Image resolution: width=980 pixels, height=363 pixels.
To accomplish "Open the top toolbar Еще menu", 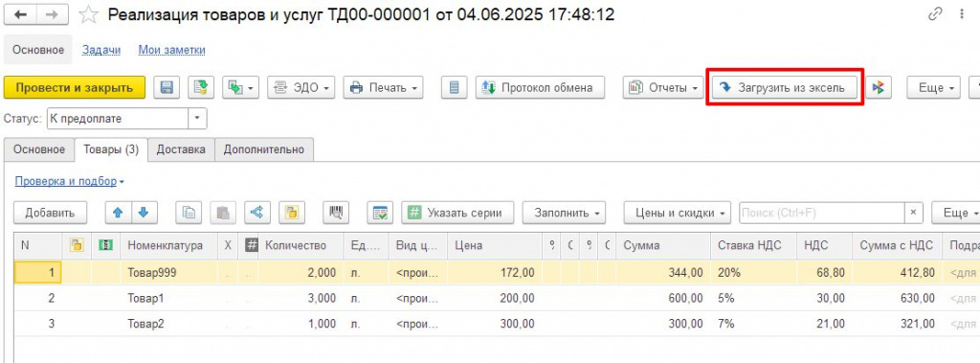I will tap(934, 87).
